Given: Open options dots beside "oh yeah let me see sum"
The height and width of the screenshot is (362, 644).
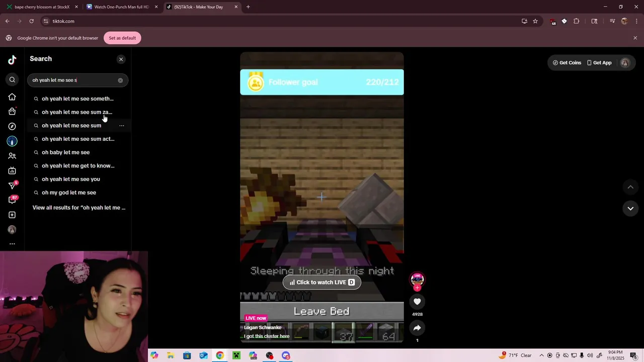Looking at the screenshot, I should point(121,126).
